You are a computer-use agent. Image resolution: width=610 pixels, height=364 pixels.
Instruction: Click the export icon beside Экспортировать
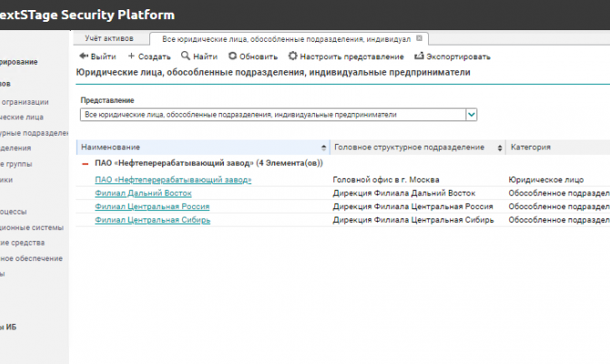pyautogui.click(x=419, y=56)
